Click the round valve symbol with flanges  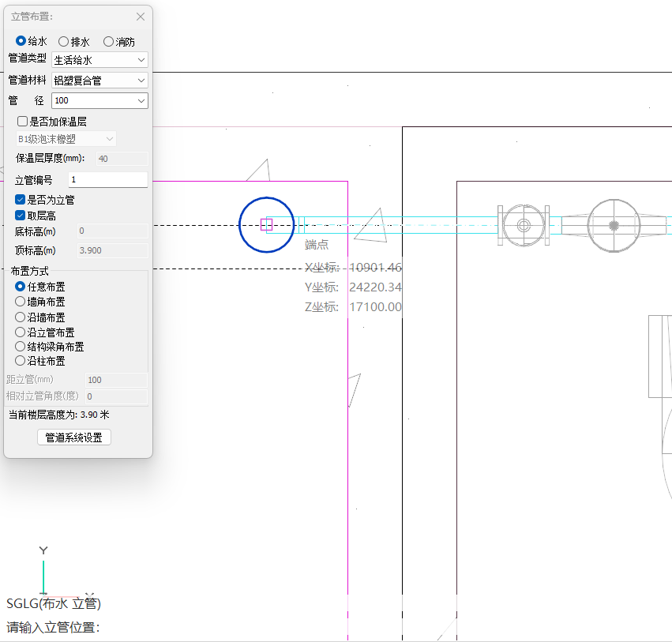click(524, 226)
